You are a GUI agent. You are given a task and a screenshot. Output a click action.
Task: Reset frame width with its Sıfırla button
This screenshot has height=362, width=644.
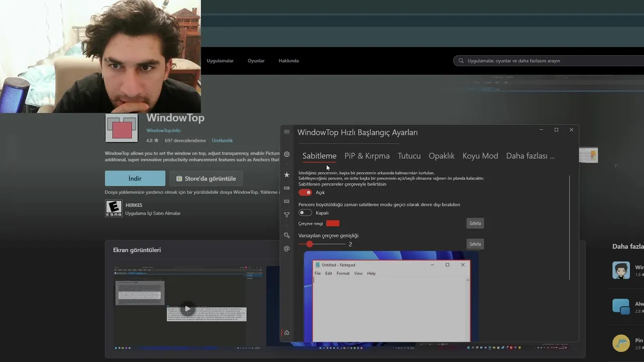tap(475, 244)
